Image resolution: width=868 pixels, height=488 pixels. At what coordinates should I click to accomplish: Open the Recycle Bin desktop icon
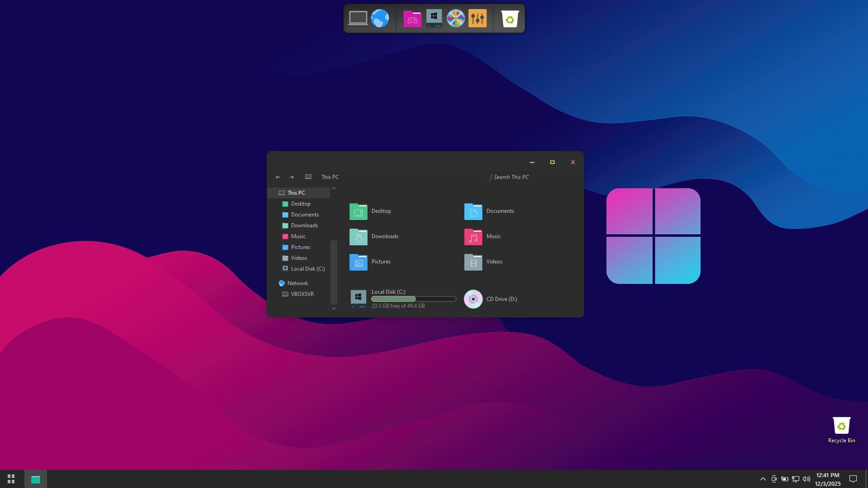tap(841, 426)
